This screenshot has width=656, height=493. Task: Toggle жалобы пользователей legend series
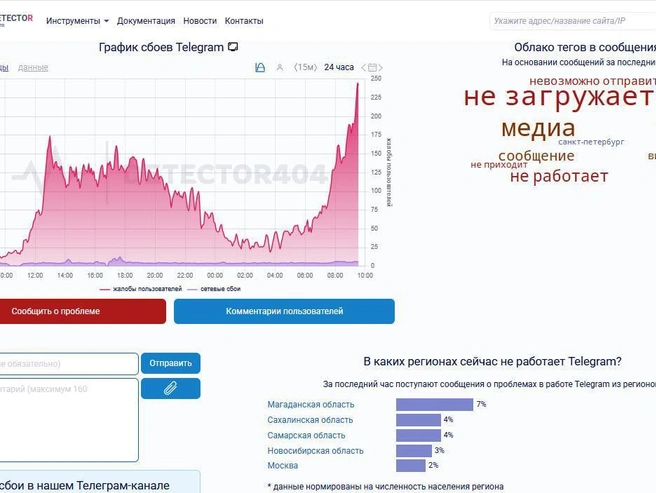[141, 289]
